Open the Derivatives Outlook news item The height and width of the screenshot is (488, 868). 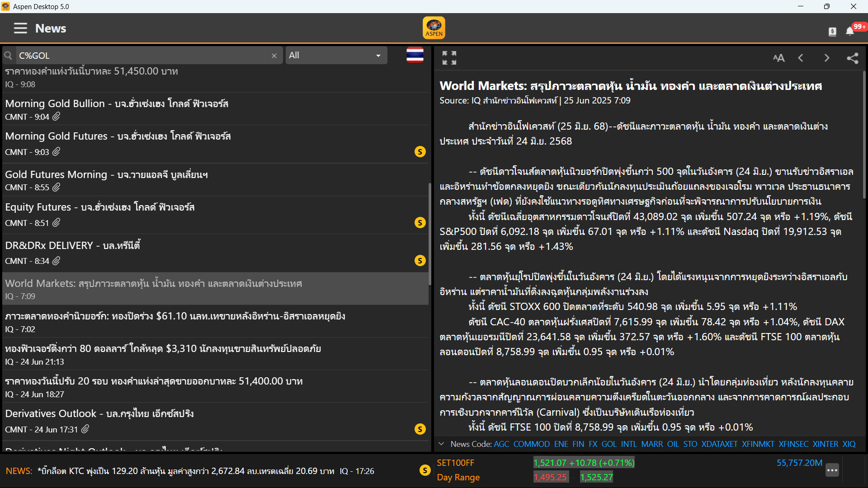click(x=215, y=421)
